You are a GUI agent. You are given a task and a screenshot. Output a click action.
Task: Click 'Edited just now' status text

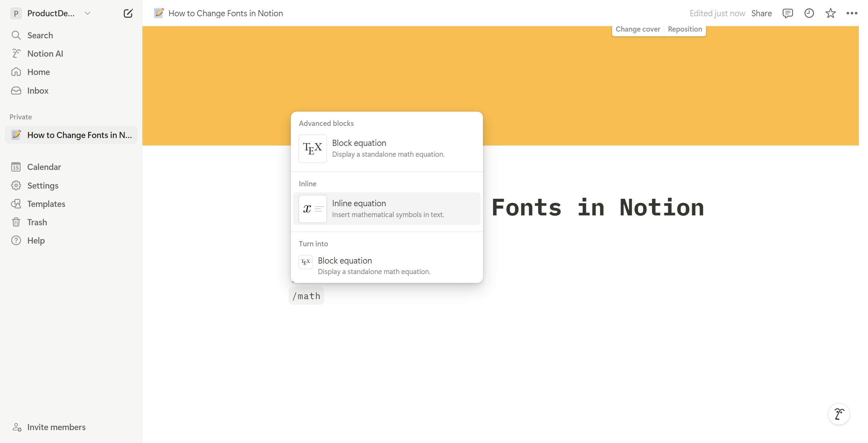pyautogui.click(x=717, y=13)
